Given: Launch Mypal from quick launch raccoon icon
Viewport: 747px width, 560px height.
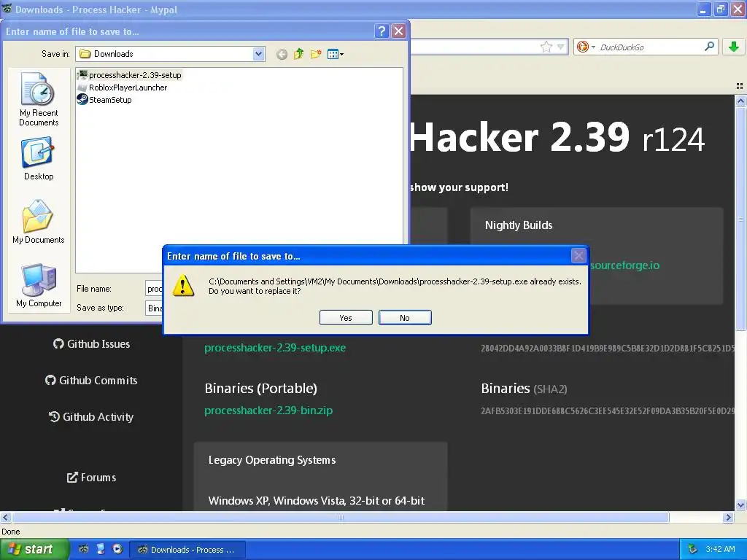Looking at the screenshot, I should coord(84,549).
